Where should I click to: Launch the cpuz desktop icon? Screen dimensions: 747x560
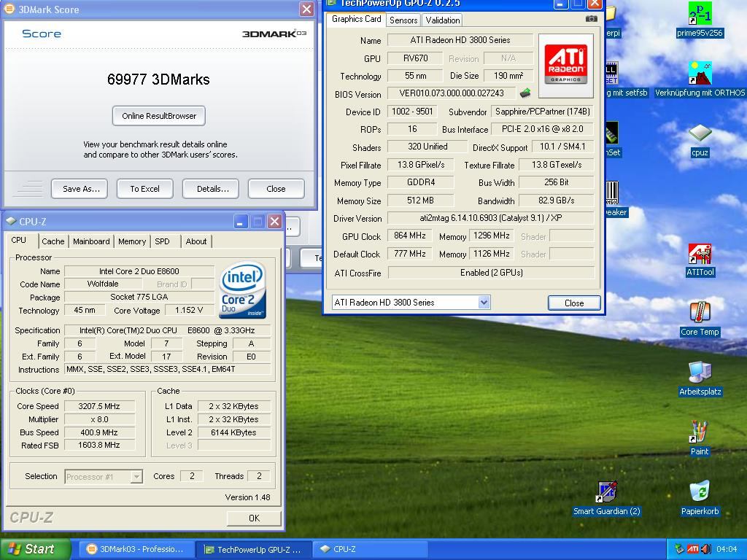(x=700, y=133)
